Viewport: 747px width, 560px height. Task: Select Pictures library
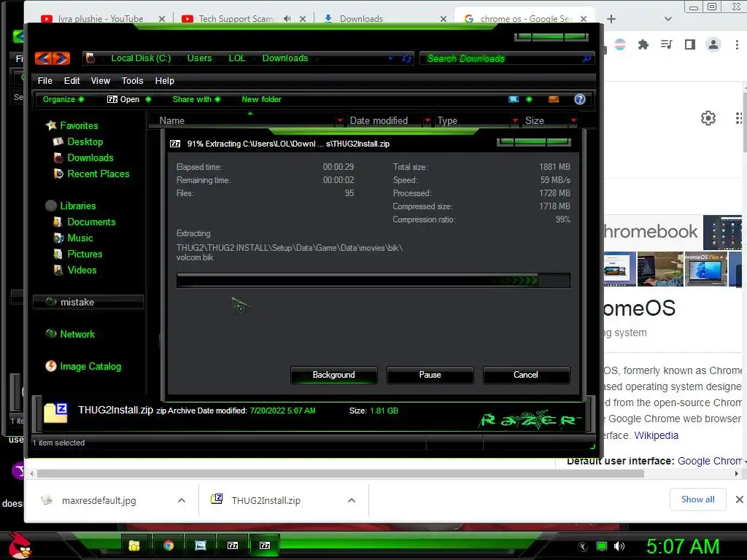[x=85, y=254]
